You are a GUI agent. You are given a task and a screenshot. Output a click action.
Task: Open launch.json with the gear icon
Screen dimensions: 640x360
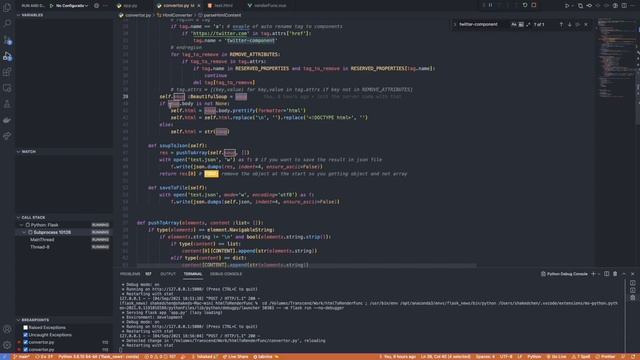tap(97, 6)
